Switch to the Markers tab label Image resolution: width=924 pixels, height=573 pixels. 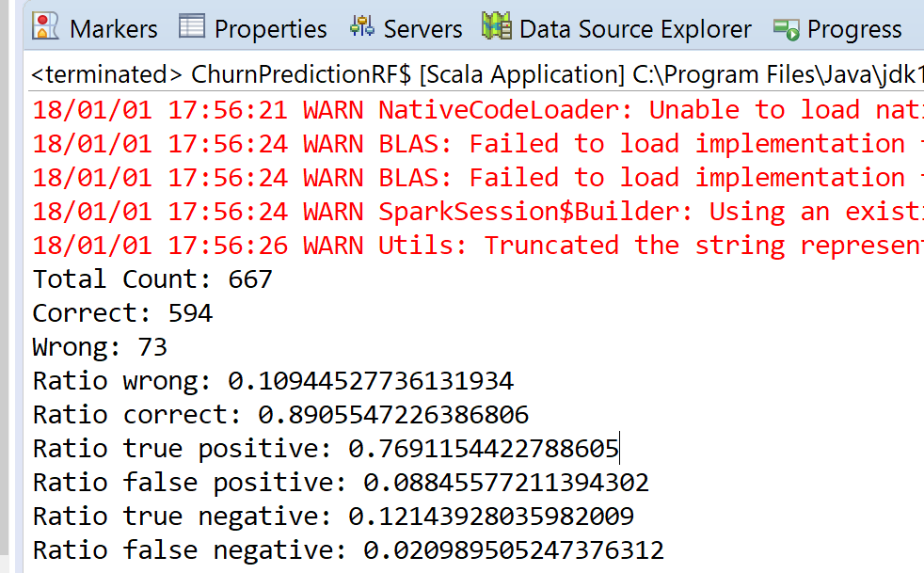114,29
